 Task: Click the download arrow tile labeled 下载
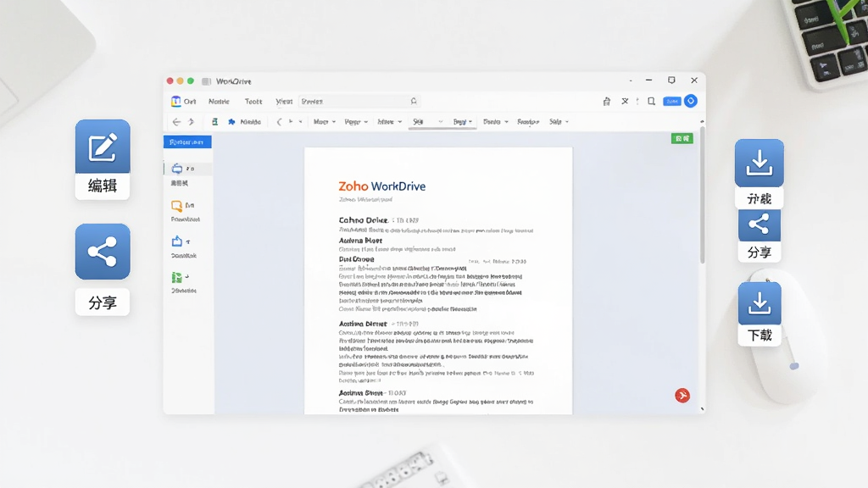[x=759, y=304]
